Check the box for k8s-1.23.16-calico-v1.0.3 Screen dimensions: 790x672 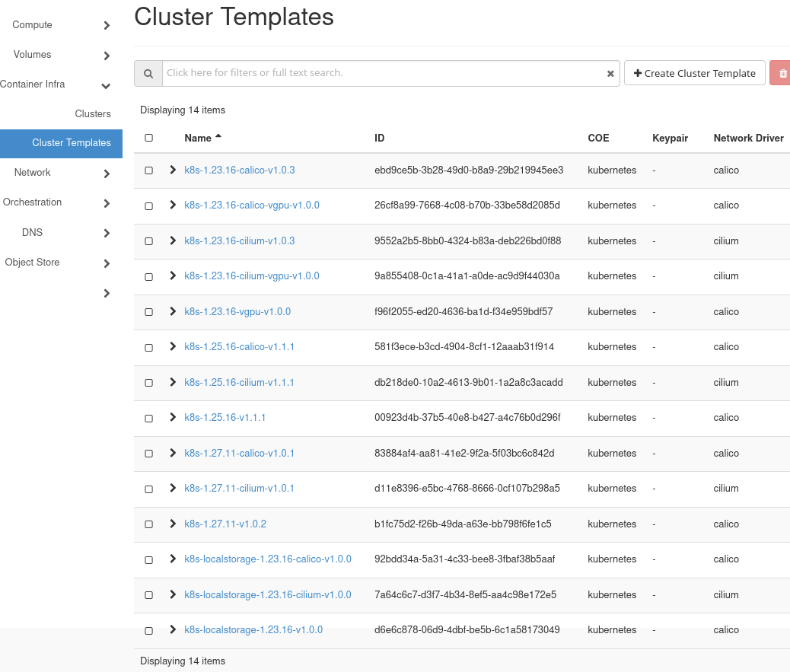[148, 170]
